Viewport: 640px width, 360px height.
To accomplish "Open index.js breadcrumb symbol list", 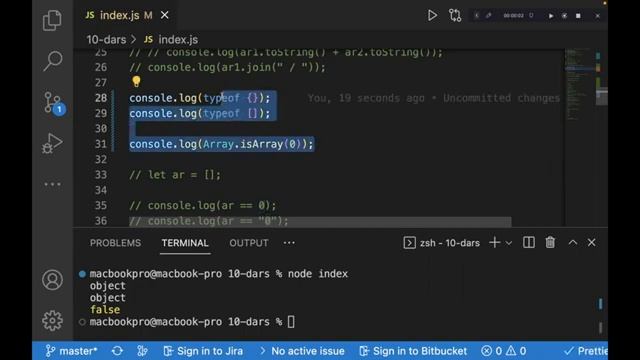I will pos(171,40).
